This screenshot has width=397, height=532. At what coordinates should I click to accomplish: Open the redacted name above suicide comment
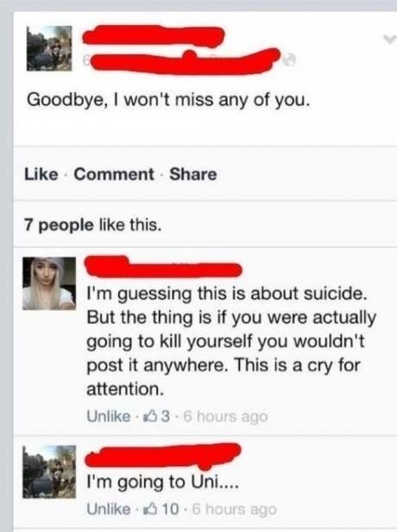pos(163,267)
